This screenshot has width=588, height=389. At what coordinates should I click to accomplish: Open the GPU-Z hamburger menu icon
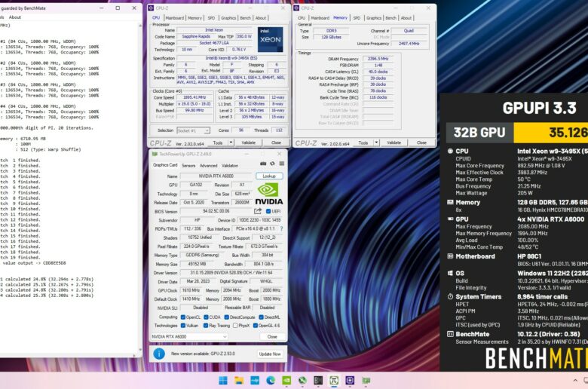(x=282, y=164)
